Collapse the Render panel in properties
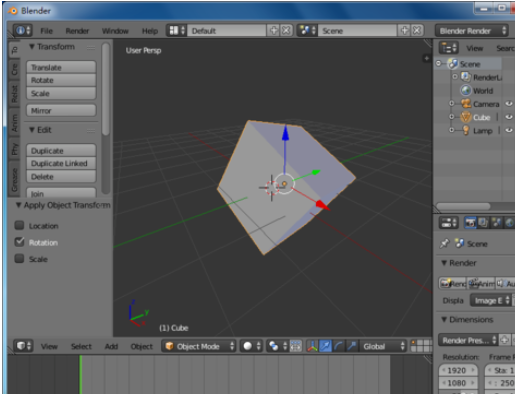This screenshot has height=394, width=515. point(444,263)
